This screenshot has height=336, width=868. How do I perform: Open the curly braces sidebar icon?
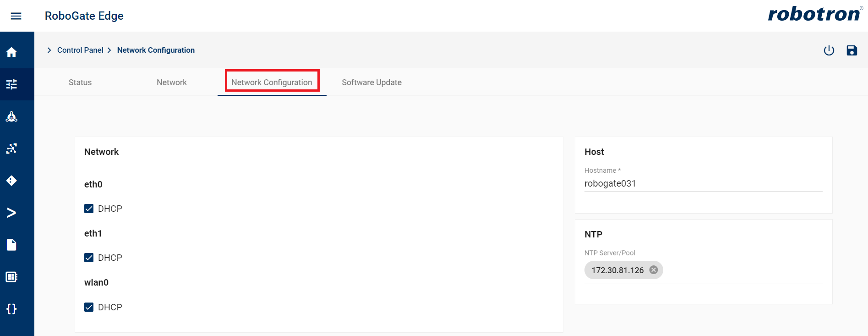pyautogui.click(x=11, y=309)
